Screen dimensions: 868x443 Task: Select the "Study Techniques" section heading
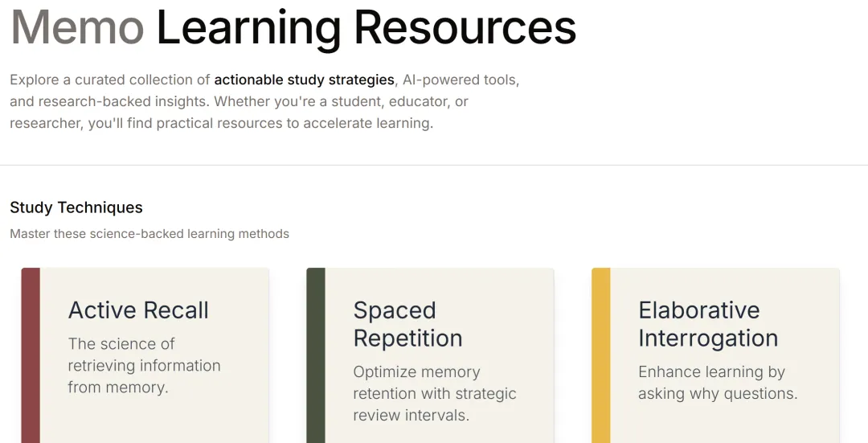point(76,207)
